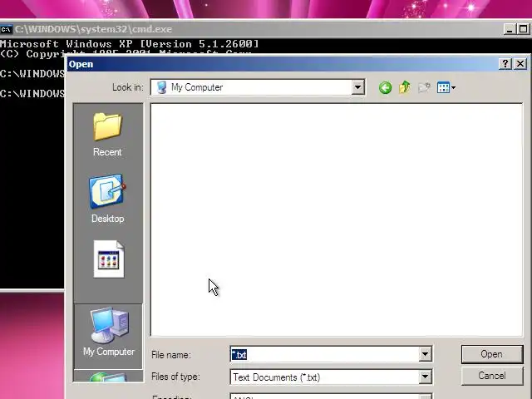This screenshot has height=399, width=532.
Task: Expand the File name dropdown arrow
Action: click(425, 354)
